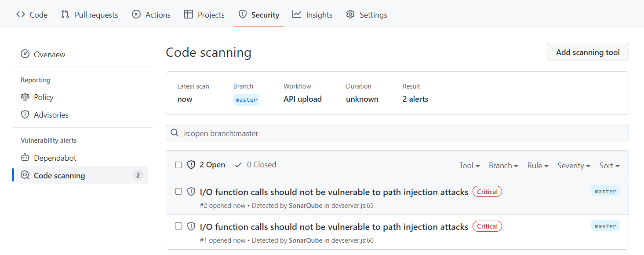Click the Add scanning tool button

[587, 52]
